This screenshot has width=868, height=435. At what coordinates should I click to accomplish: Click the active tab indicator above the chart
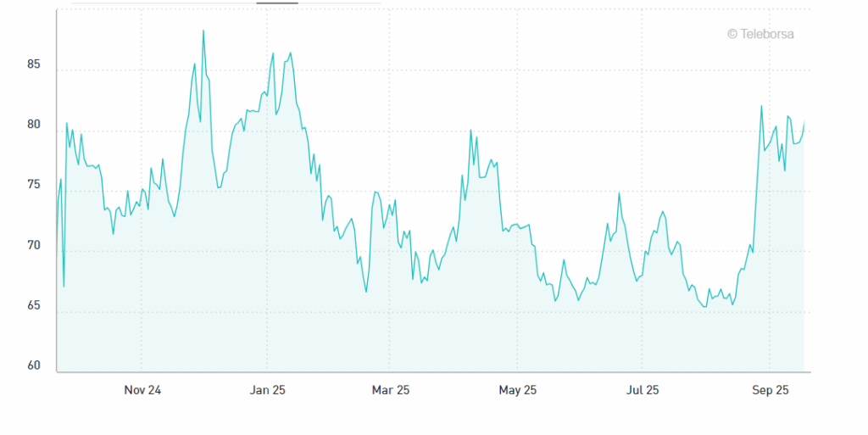(277, 3)
